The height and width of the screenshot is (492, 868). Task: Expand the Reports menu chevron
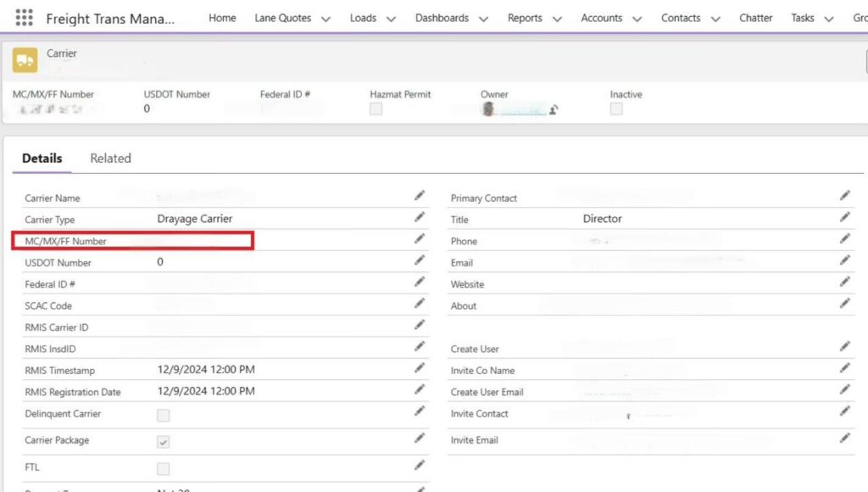(558, 19)
